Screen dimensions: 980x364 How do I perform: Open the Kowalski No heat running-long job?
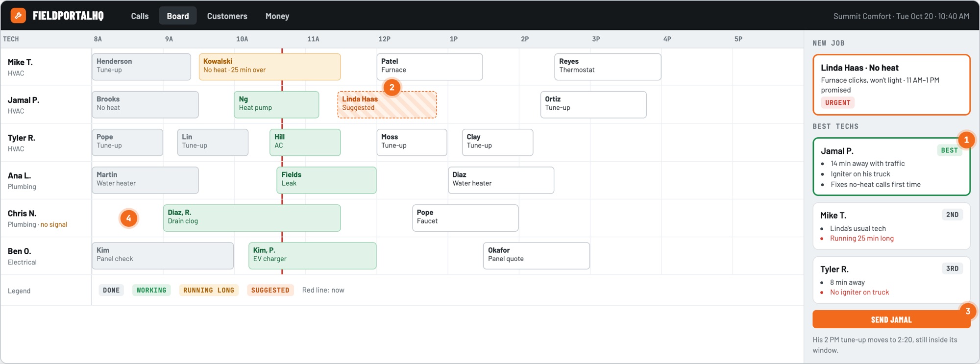269,67
